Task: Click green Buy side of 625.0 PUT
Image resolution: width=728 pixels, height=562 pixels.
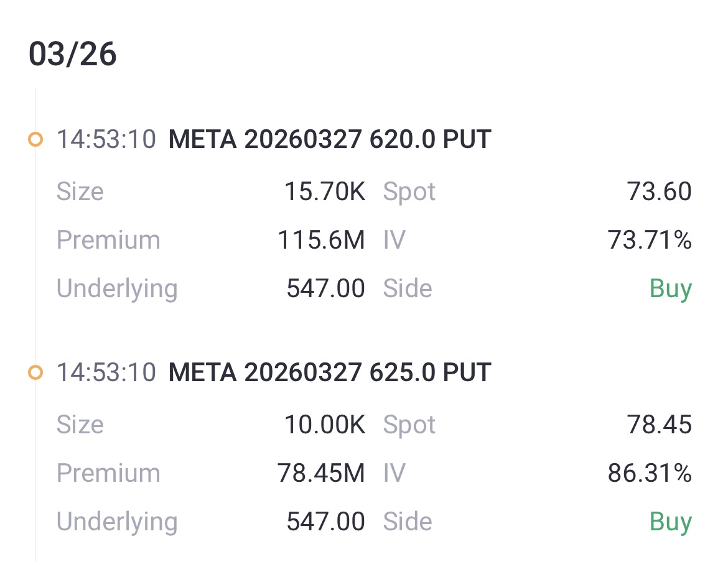Action: pos(670,522)
